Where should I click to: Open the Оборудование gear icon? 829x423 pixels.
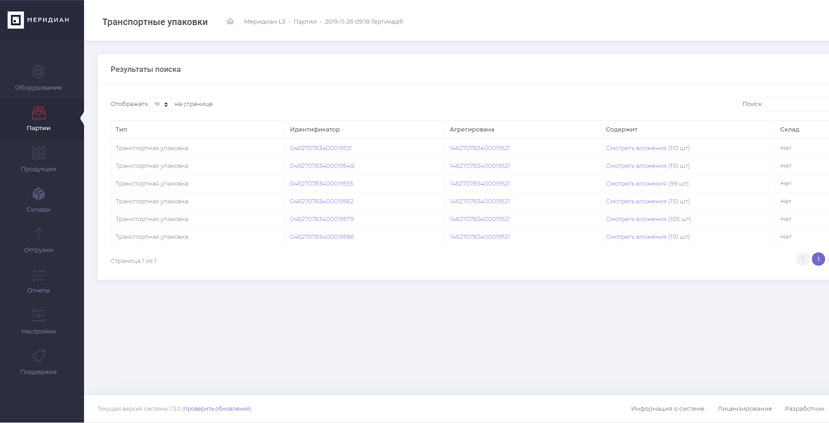[x=39, y=72]
